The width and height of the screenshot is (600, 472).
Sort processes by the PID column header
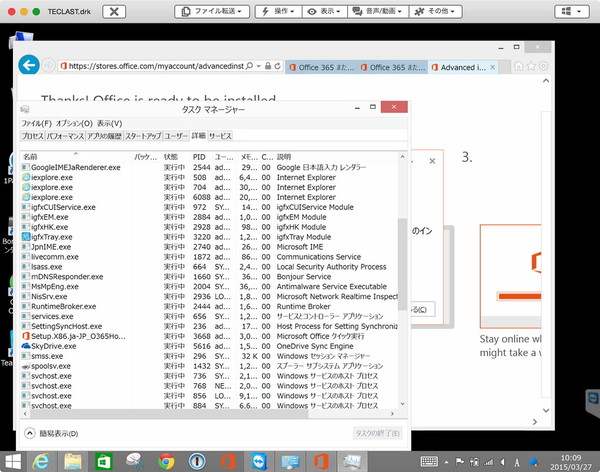pos(199,157)
